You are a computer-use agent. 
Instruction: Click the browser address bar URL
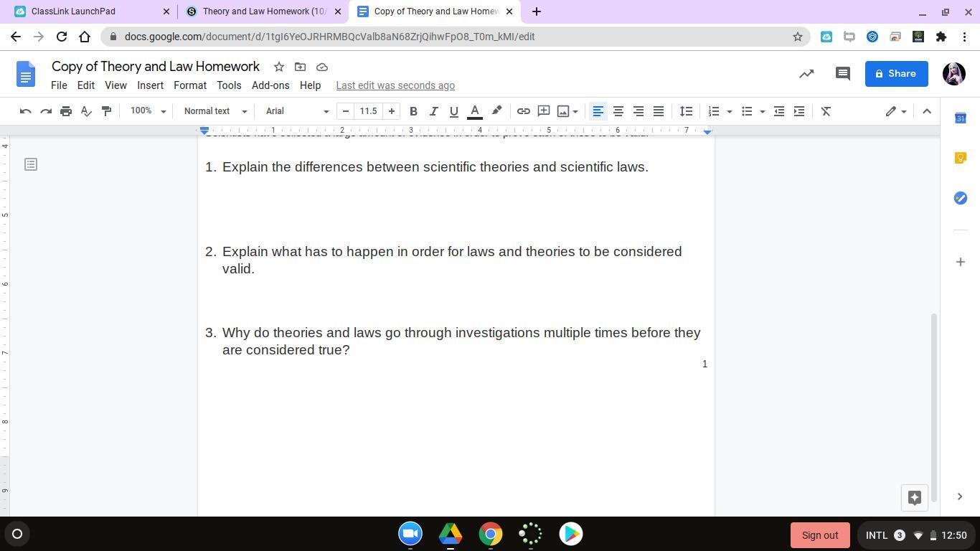tap(329, 37)
